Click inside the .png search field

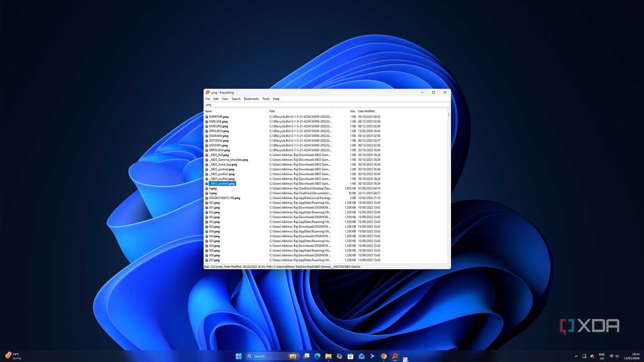click(x=273, y=105)
